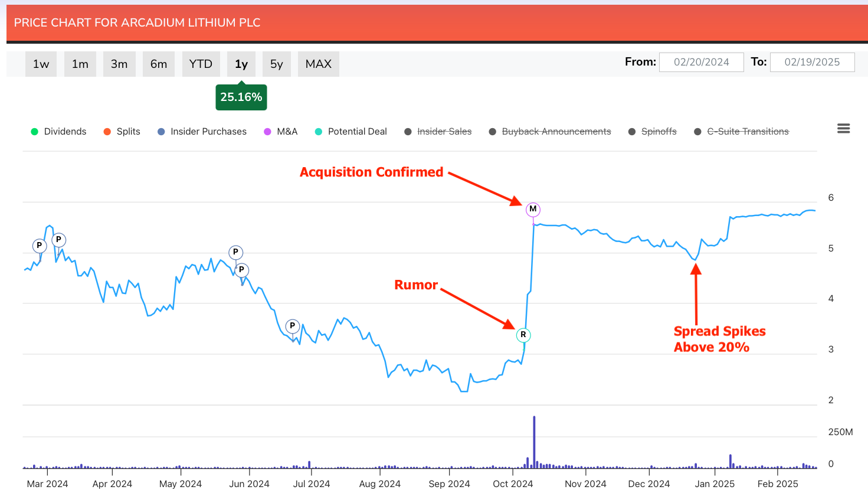
Task: Toggle Dividends legend series
Action: pos(58,132)
